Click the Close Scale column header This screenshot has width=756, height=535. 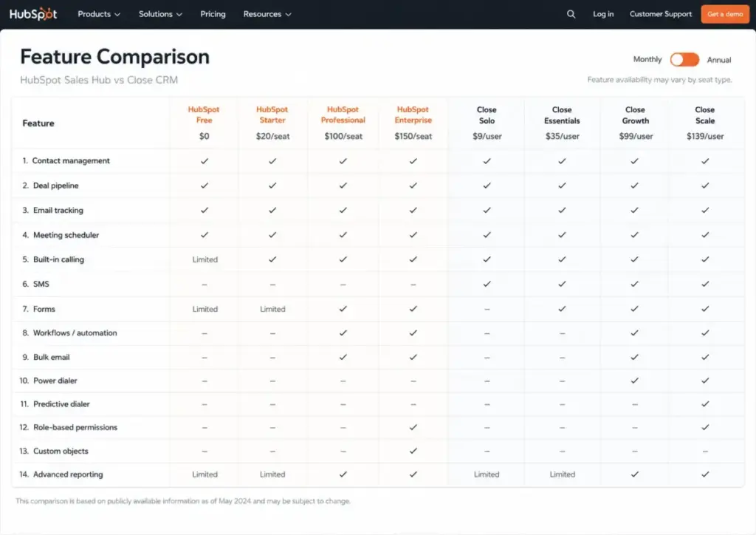(x=705, y=115)
